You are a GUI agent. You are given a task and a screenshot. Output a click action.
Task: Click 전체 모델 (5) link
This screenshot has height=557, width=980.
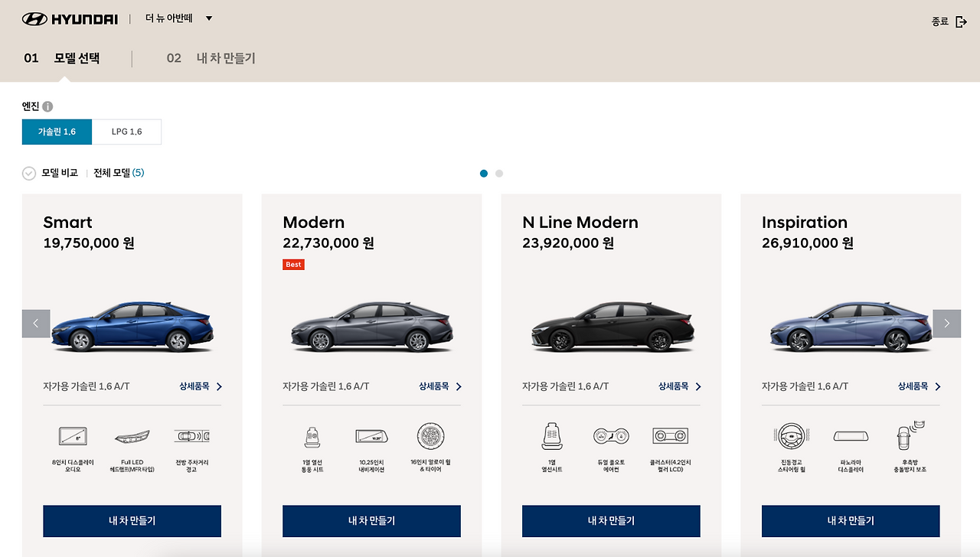point(119,173)
